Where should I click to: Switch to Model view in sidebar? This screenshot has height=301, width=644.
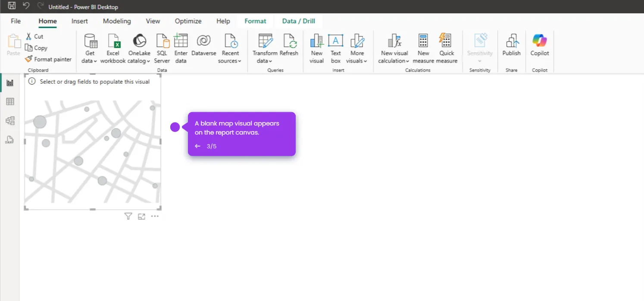(x=10, y=120)
